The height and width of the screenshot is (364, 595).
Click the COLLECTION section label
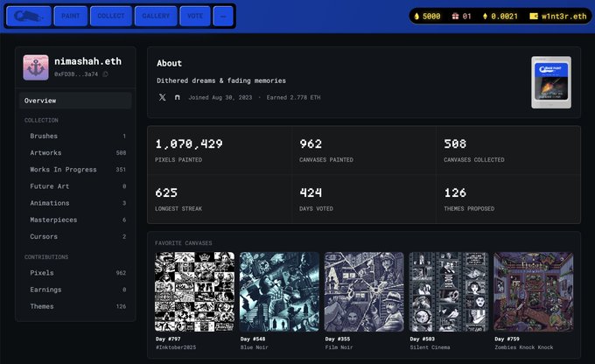(x=41, y=121)
